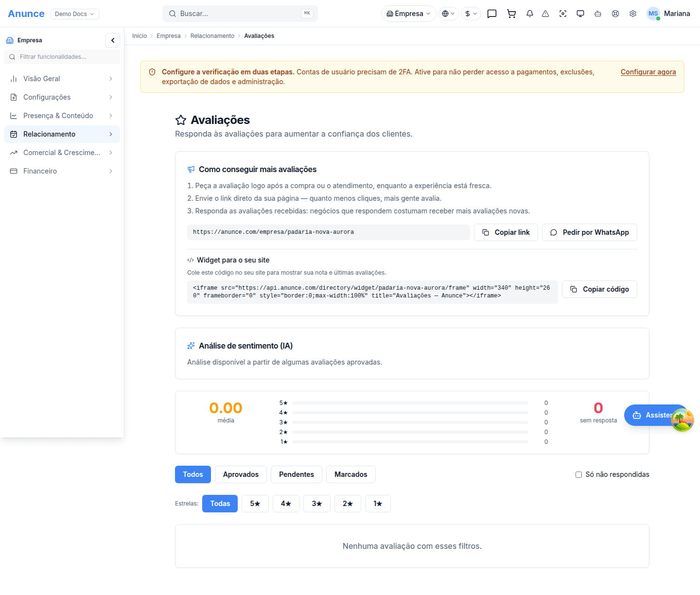Image resolution: width=700 pixels, height=595 pixels.
Task: Click the palm tree island badge
Action: [682, 420]
